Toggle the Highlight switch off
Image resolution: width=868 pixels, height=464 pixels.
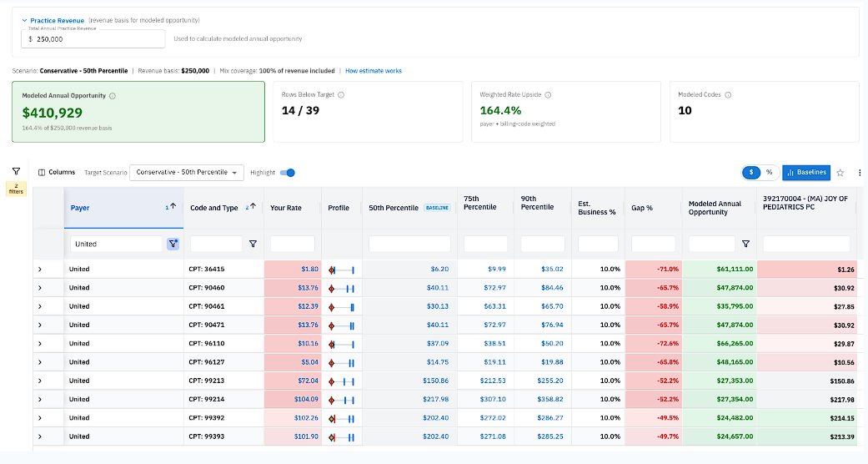click(288, 173)
